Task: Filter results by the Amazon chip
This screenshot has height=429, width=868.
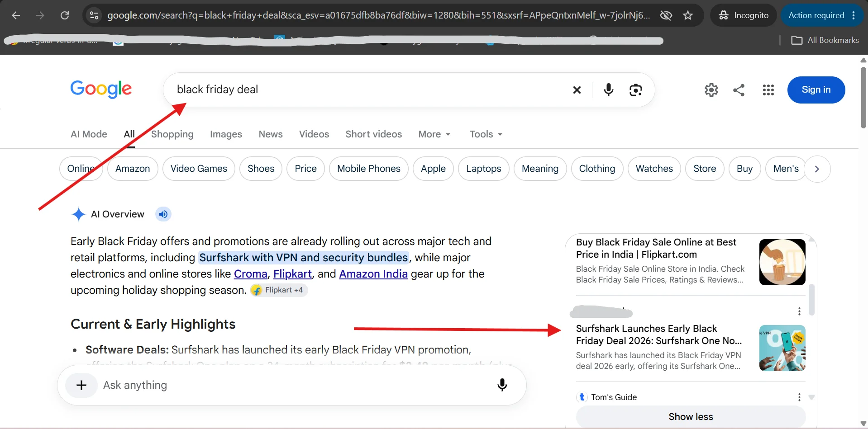Action: pos(133,169)
